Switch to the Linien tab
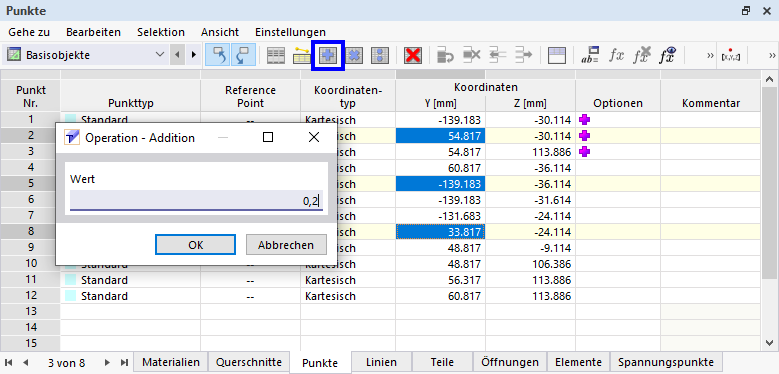The height and width of the screenshot is (374, 779). [x=381, y=363]
